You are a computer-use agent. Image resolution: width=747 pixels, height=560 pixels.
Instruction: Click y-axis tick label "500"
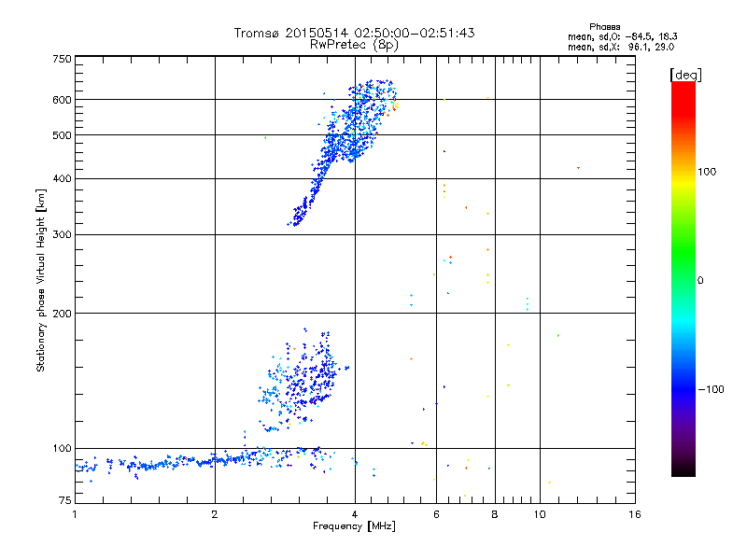coord(62,135)
